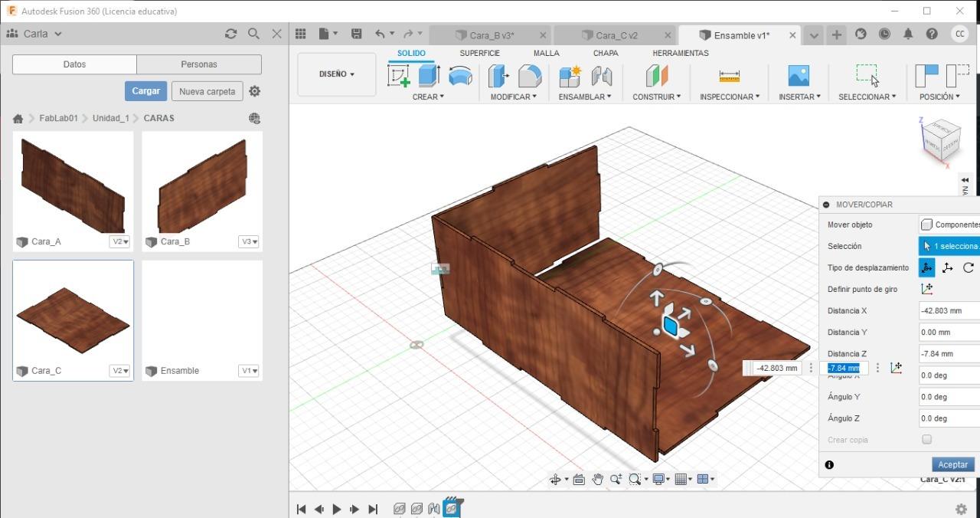Choose the Press Pull tool icon
The width and height of the screenshot is (980, 518).
pos(498,76)
